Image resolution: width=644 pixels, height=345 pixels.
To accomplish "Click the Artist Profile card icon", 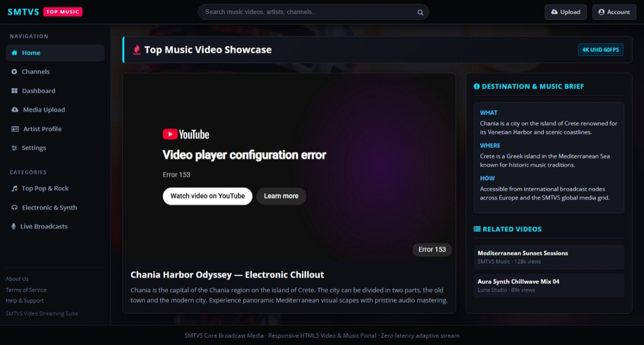I will tap(15, 129).
